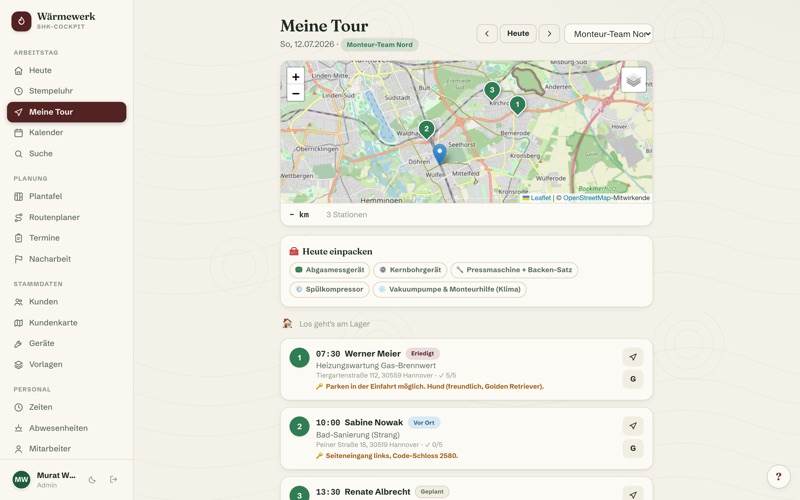The height and width of the screenshot is (500, 800).
Task: Zoom out on the map
Action: click(295, 93)
